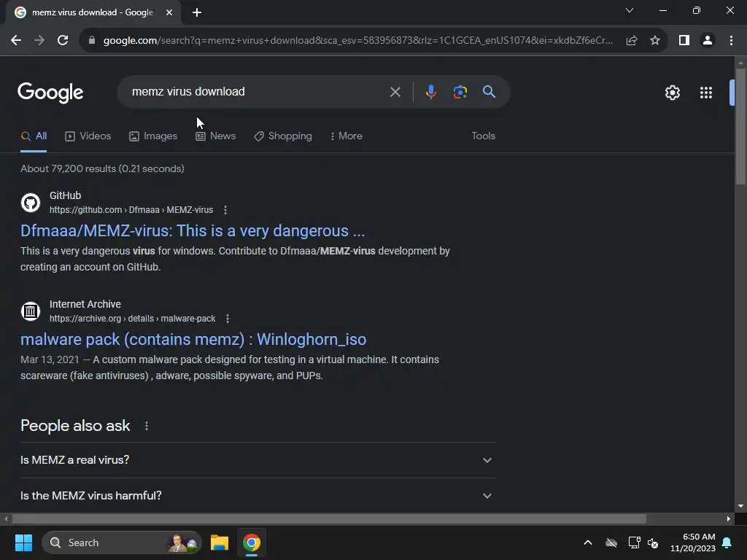
Task: Start voice search with the microphone
Action: tap(430, 92)
